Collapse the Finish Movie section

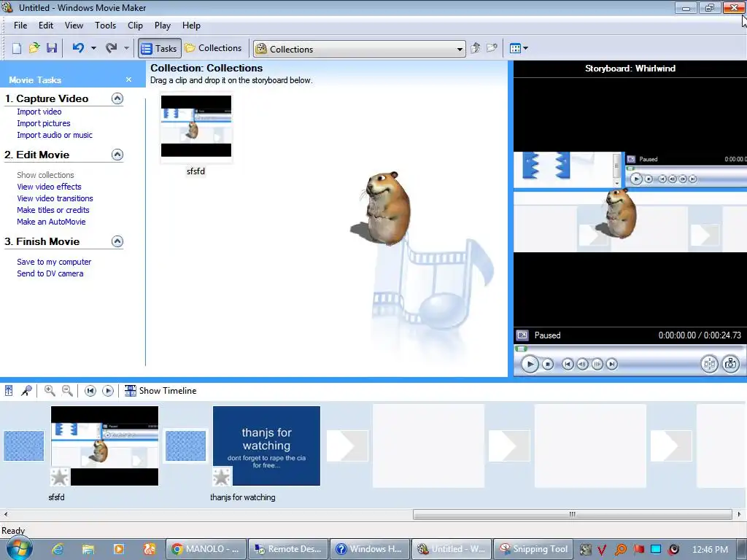(x=117, y=241)
